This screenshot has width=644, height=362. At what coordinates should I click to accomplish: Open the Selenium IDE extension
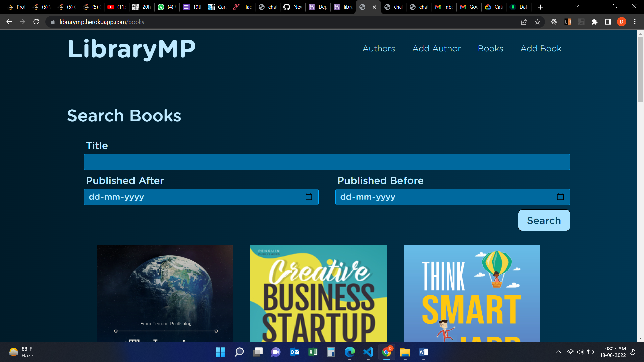coord(582,22)
